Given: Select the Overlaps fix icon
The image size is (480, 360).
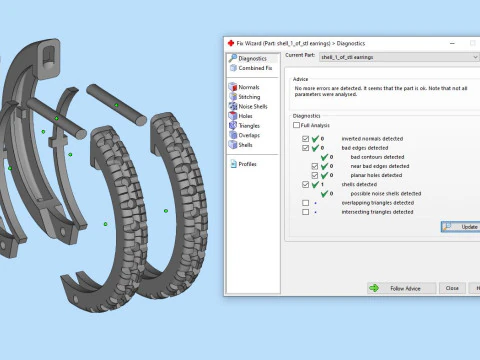Looking at the screenshot, I should [233, 135].
